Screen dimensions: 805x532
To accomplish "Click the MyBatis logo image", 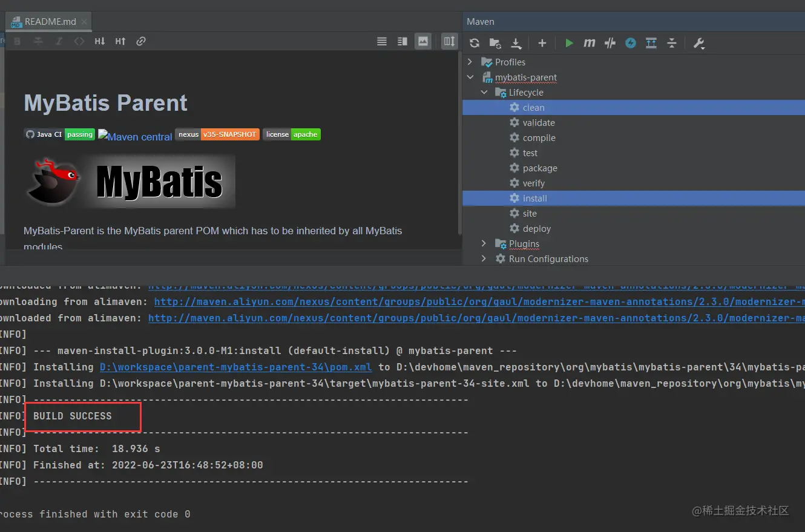I will 130,181.
